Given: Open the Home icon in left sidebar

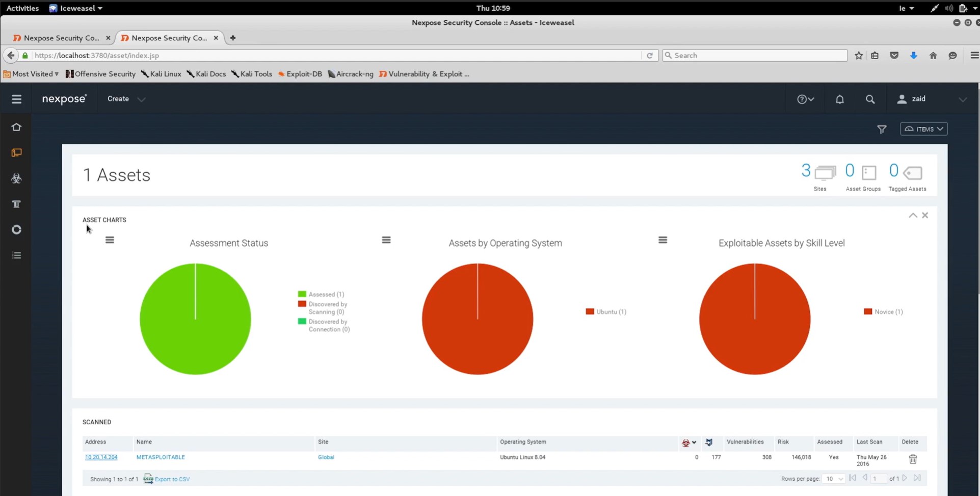Looking at the screenshot, I should pos(16,127).
